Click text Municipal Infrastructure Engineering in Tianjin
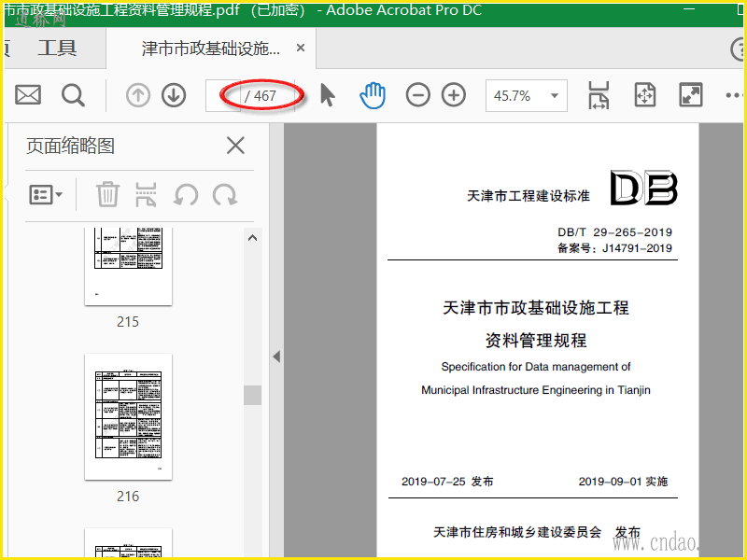This screenshot has width=747, height=560. pos(536,390)
